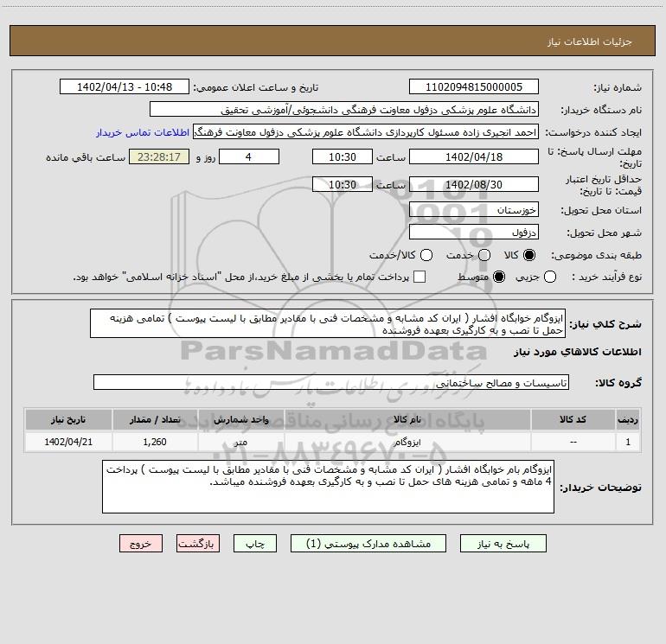Click the response deadline date 1402/04/18 field
This screenshot has width=666, height=644.
tap(474, 156)
